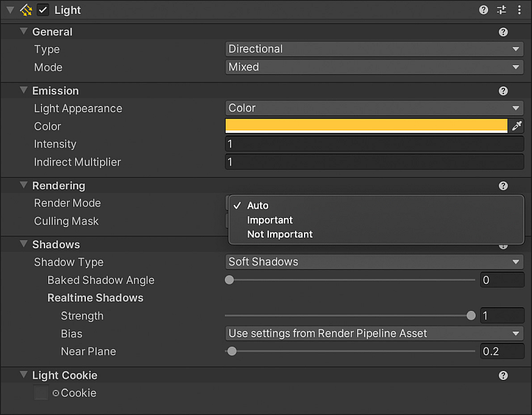The width and height of the screenshot is (532, 415).
Task: Click the Intensity input field
Action: coord(373,144)
